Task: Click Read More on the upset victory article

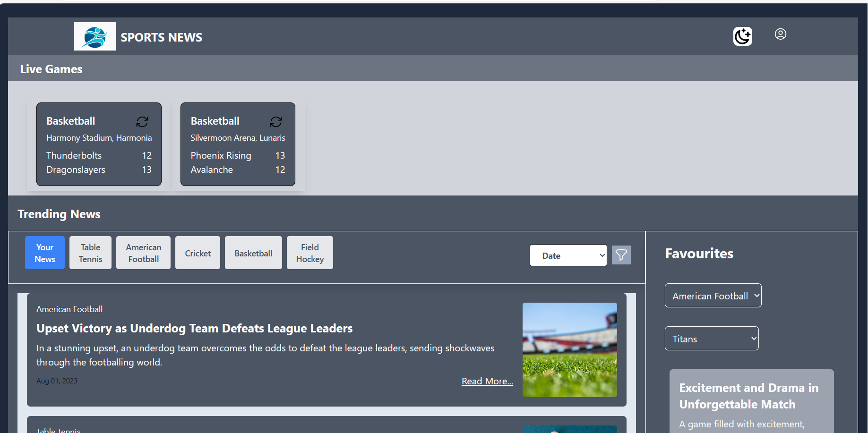Action: [x=487, y=381]
